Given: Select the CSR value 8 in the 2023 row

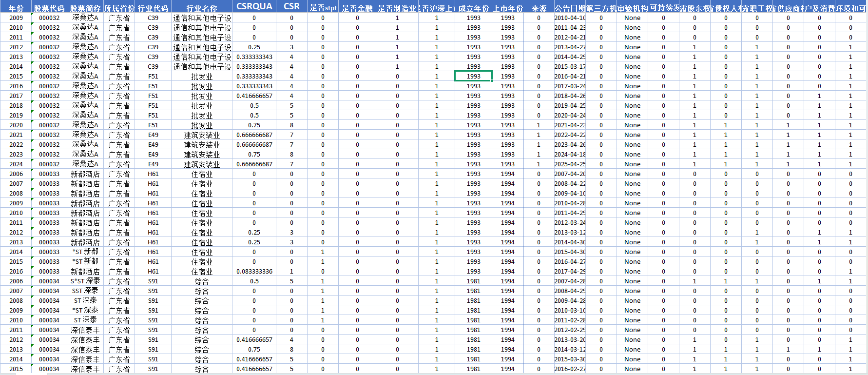Looking at the screenshot, I should [x=291, y=154].
